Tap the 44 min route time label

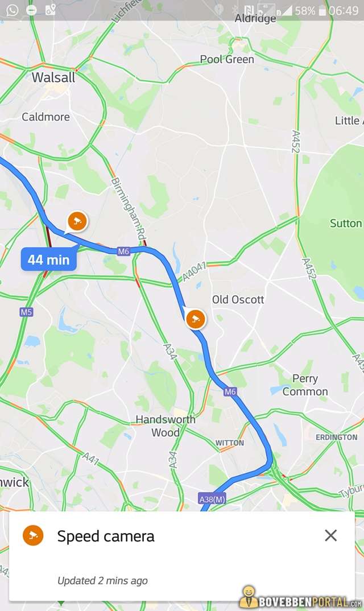[49, 259]
